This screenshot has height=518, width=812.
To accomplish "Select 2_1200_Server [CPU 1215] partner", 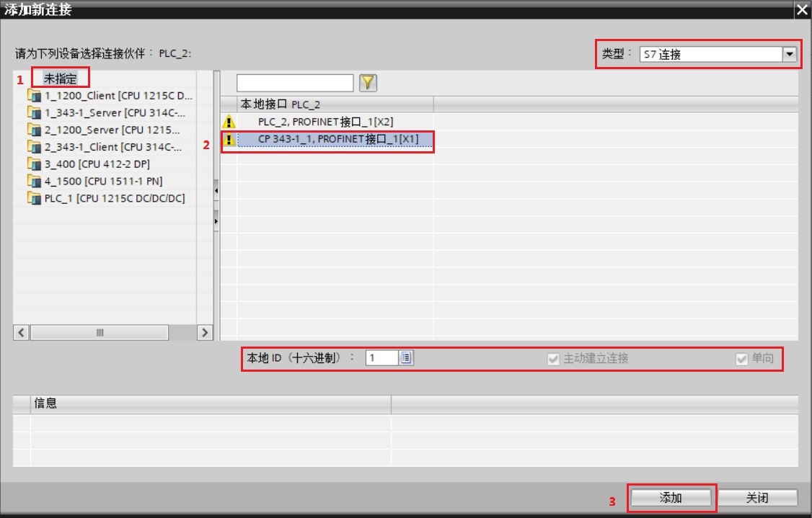I will click(x=112, y=130).
